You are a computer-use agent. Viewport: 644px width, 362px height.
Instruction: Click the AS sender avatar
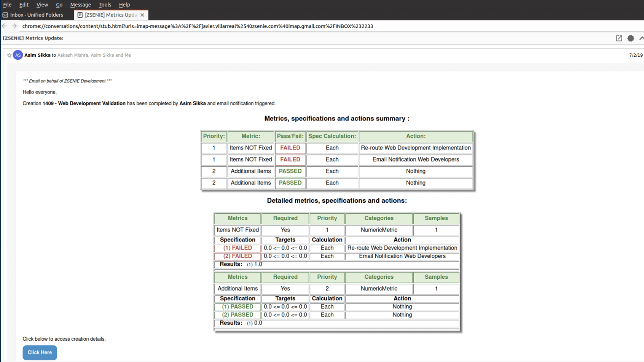coord(18,55)
